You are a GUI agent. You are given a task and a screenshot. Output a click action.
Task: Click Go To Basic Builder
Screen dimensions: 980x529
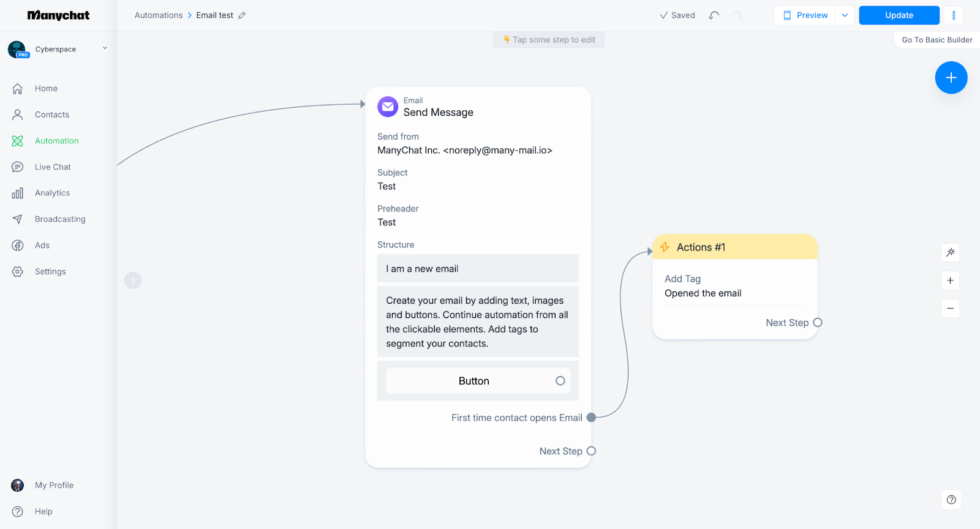937,40
